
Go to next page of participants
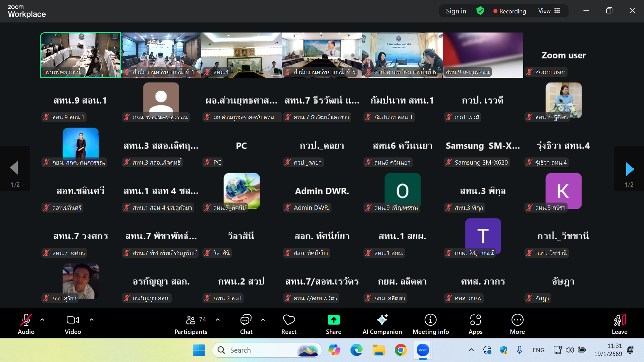(x=630, y=169)
